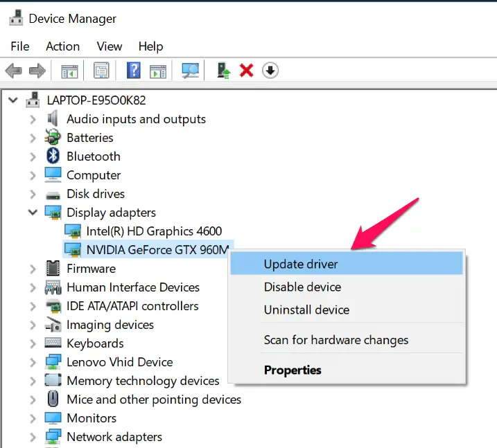Click the Network adapters label
497x448 pixels.
114,437
